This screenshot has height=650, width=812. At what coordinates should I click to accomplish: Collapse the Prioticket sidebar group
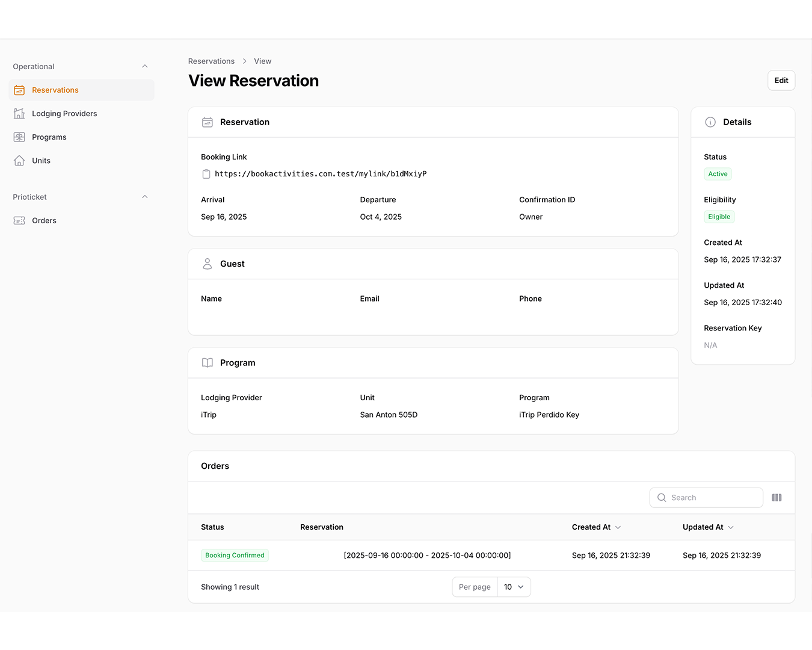(145, 197)
